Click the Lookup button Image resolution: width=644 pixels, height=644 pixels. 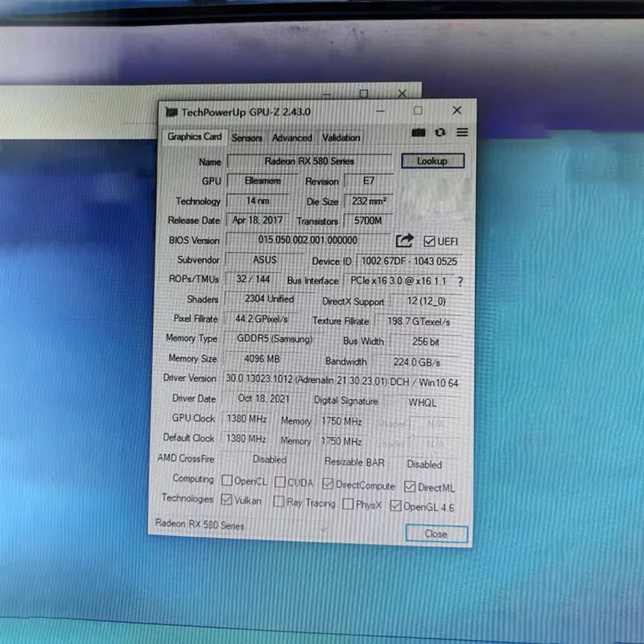click(432, 161)
